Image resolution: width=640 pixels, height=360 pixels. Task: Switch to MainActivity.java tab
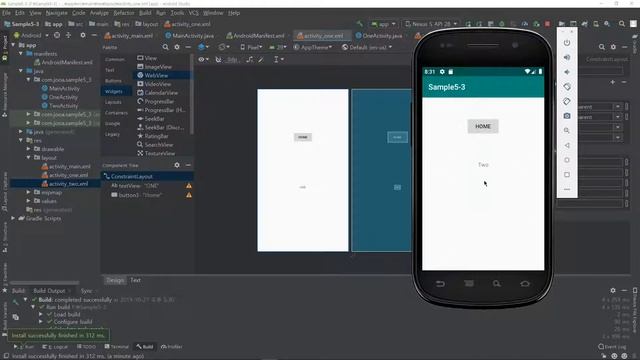coord(189,36)
